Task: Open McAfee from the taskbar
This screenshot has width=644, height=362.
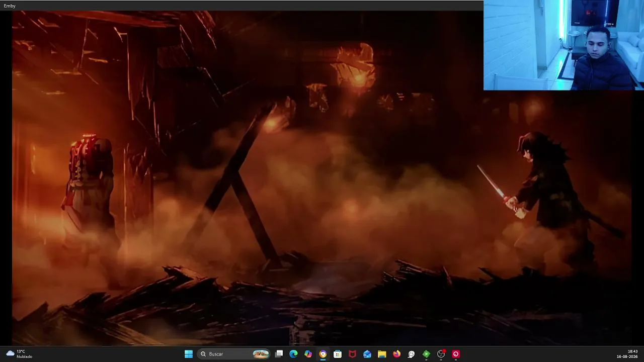Action: [353, 354]
